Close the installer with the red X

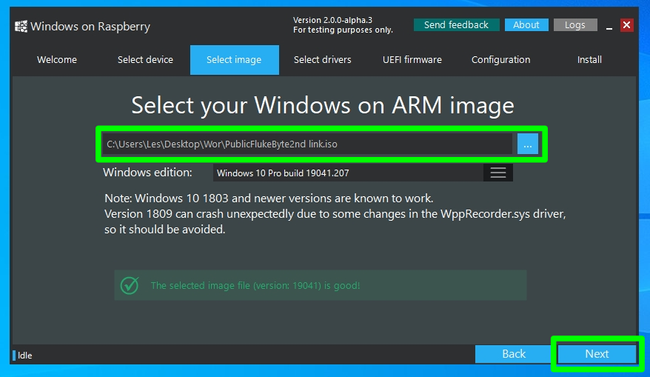point(626,25)
